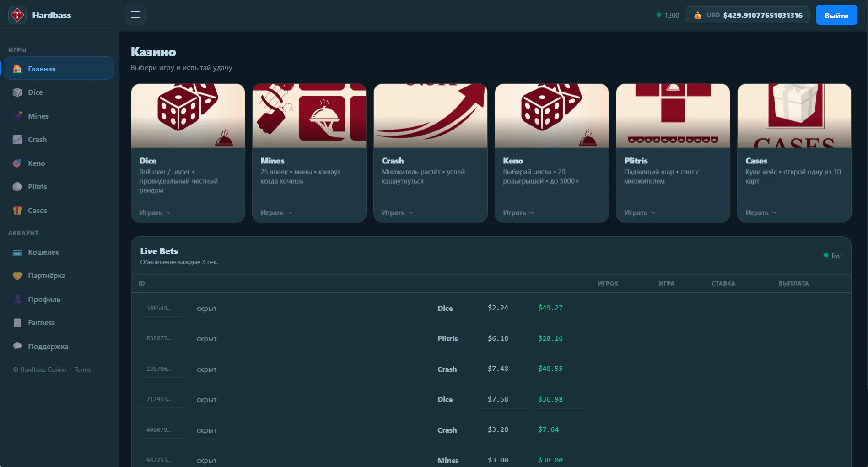Open the Crash arrow card image
Viewport: 868px width, 467px height.
point(431,116)
